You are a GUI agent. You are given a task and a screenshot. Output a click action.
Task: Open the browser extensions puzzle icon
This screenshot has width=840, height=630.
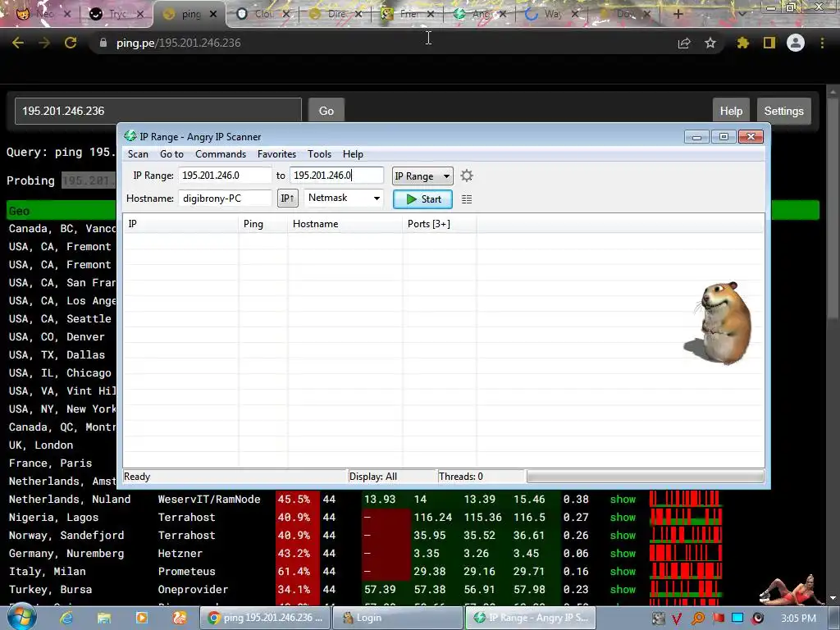tap(742, 43)
